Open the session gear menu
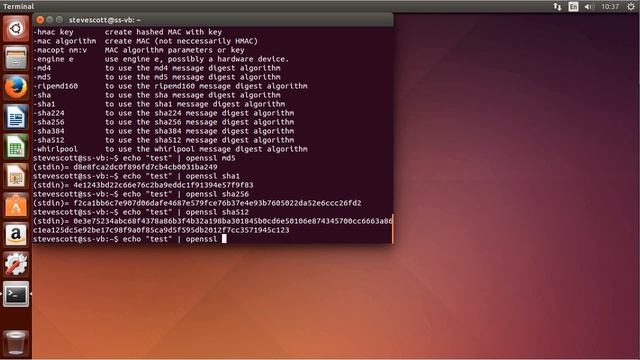The image size is (640, 360). pyautogui.click(x=631, y=7)
